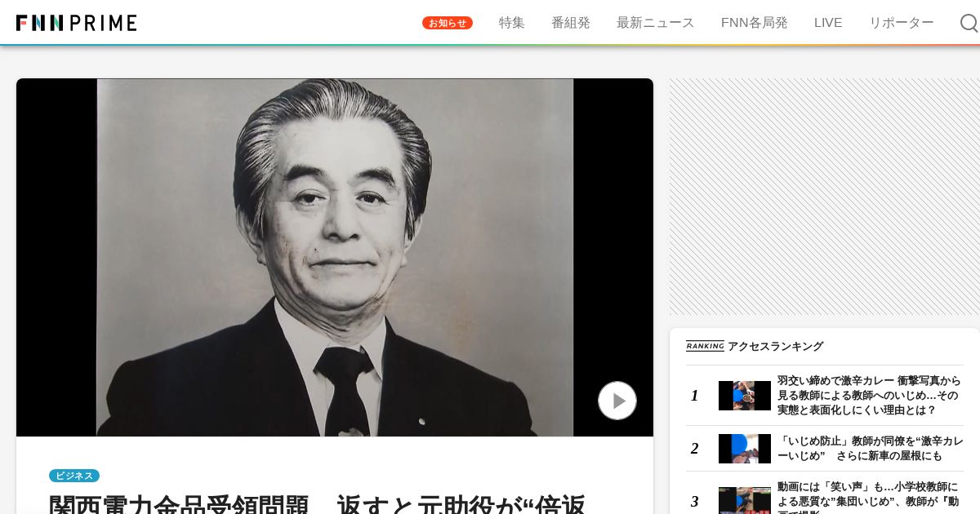The image size is (980, 514).
Task: Open the hatched advertisement box
Action: 825,197
